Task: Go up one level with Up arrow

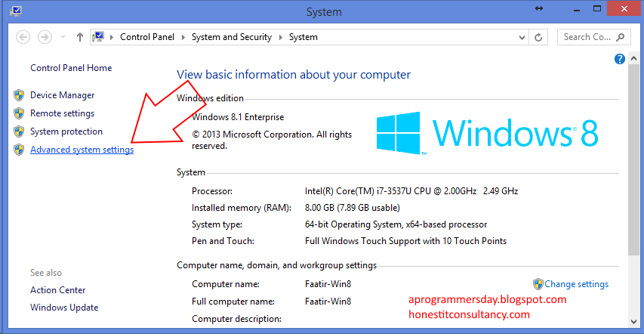Action: pyautogui.click(x=80, y=37)
